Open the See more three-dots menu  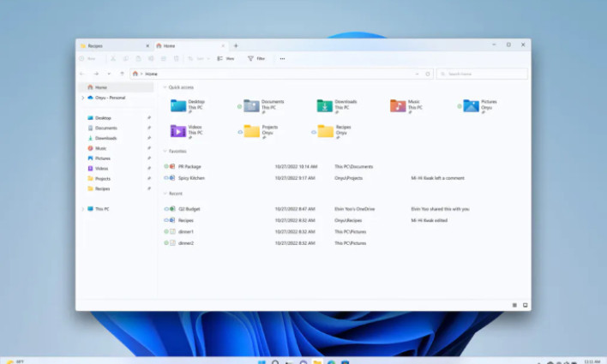(283, 58)
